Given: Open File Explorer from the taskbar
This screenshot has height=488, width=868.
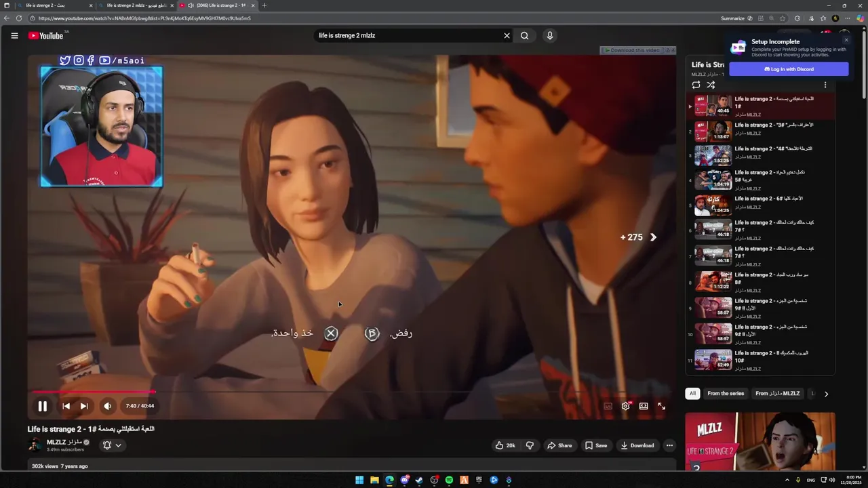Looking at the screenshot, I should (x=374, y=480).
